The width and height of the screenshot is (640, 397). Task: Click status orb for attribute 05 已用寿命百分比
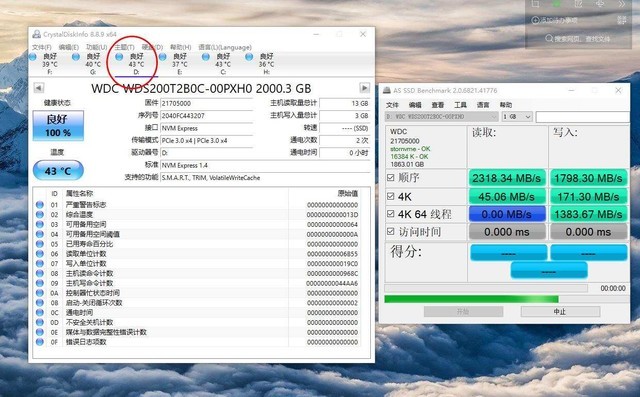[x=40, y=244]
